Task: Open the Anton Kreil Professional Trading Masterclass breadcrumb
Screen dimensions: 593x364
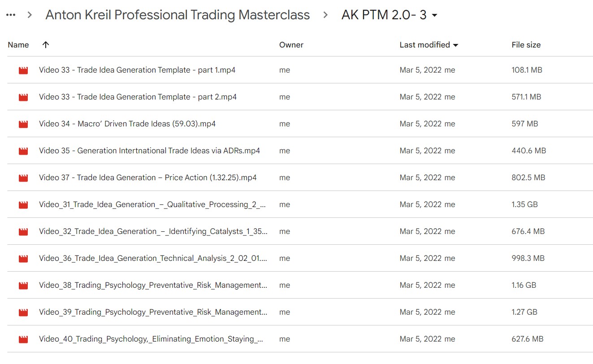Action: pyautogui.click(x=177, y=15)
